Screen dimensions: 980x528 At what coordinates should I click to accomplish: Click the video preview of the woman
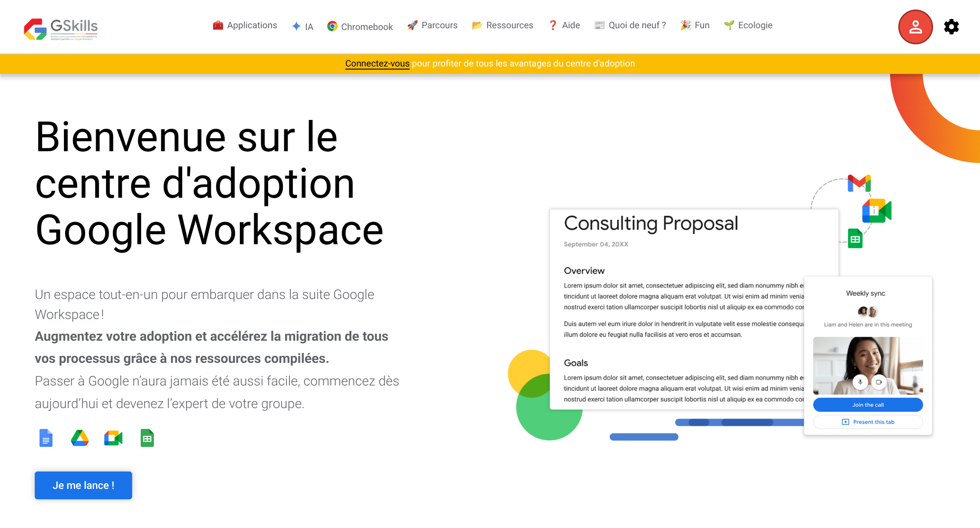(x=868, y=365)
